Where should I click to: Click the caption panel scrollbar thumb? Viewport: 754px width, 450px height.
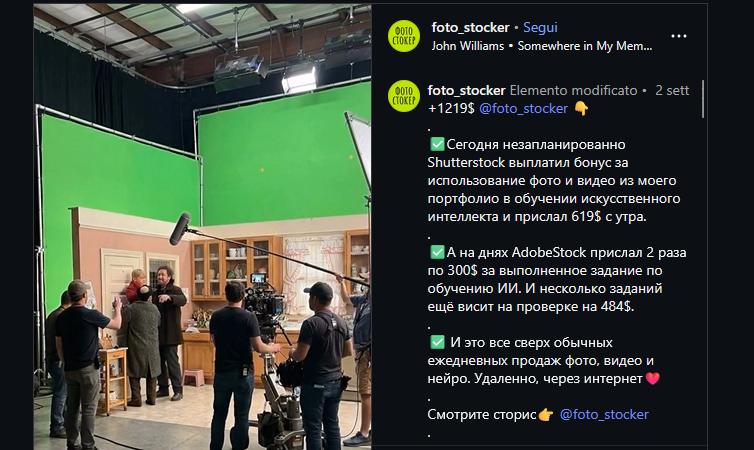pos(703,99)
